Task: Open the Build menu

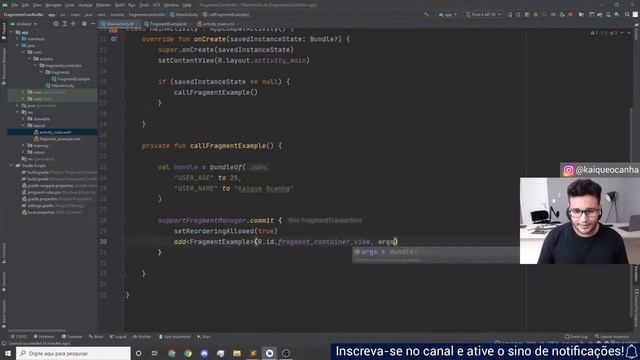Action: pos(120,5)
